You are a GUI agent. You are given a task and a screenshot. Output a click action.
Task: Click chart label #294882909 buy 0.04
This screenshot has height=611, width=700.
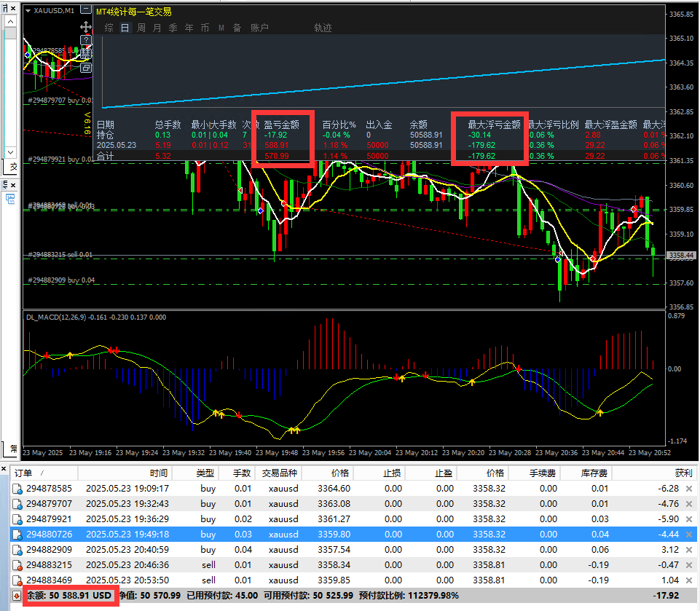point(61,280)
